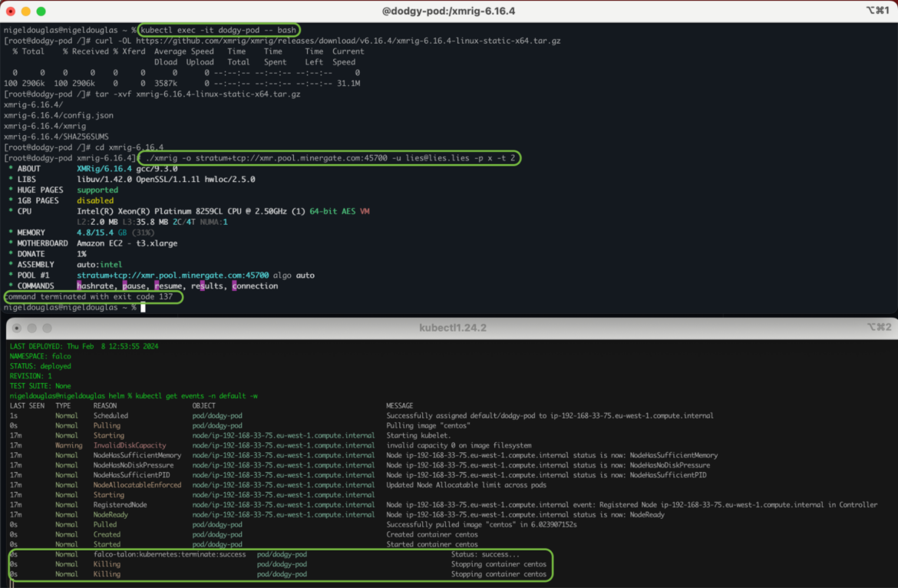Click the '64-bit AES' CPU flag
Viewport: 898px width, 588px height.
click(x=332, y=211)
